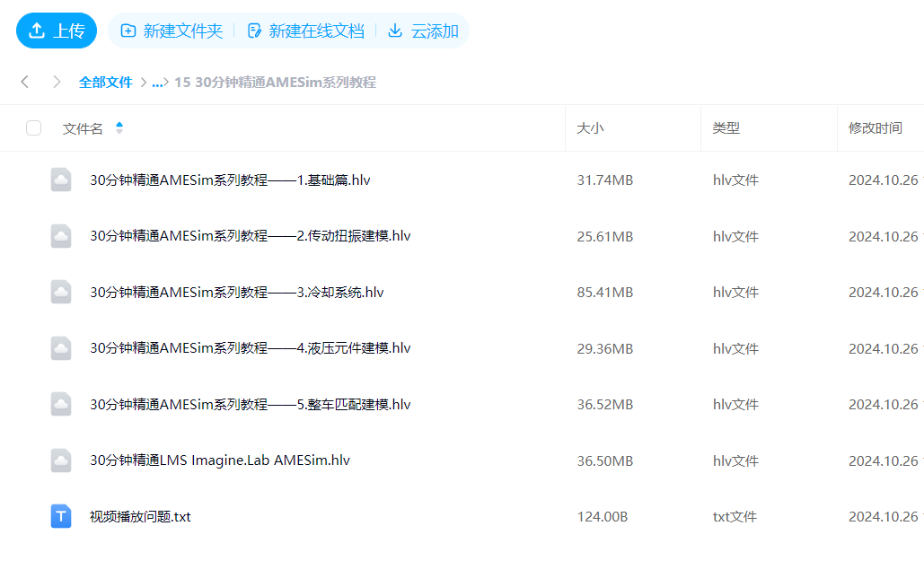The width and height of the screenshot is (924, 561).
Task: Click the size value 85.41MB
Action: (604, 293)
